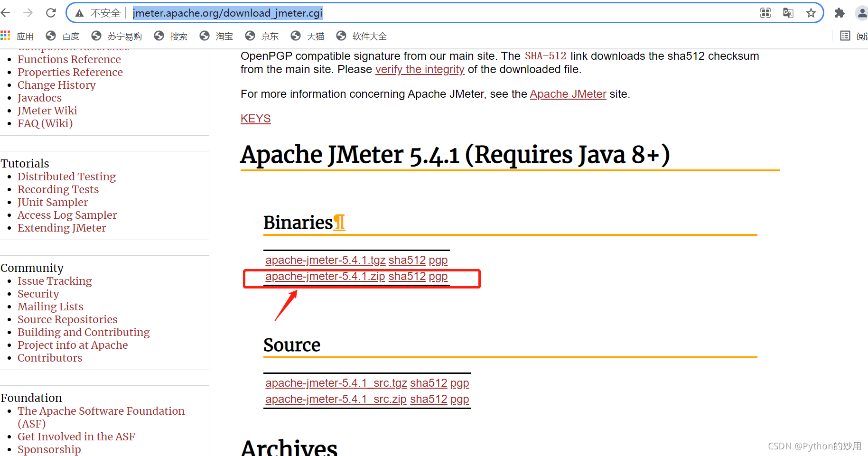Download apache-jmeter-5.4.1.tgz binary
The height and width of the screenshot is (456, 868).
tap(325, 260)
